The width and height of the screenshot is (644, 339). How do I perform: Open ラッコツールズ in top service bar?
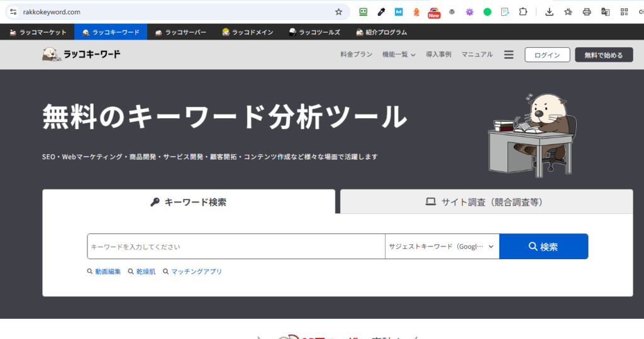[314, 32]
